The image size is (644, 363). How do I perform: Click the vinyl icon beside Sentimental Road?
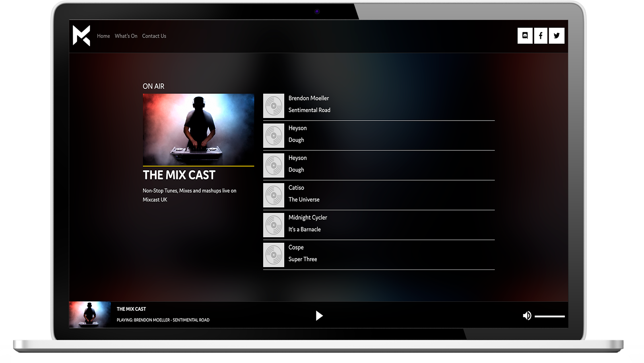274,106
